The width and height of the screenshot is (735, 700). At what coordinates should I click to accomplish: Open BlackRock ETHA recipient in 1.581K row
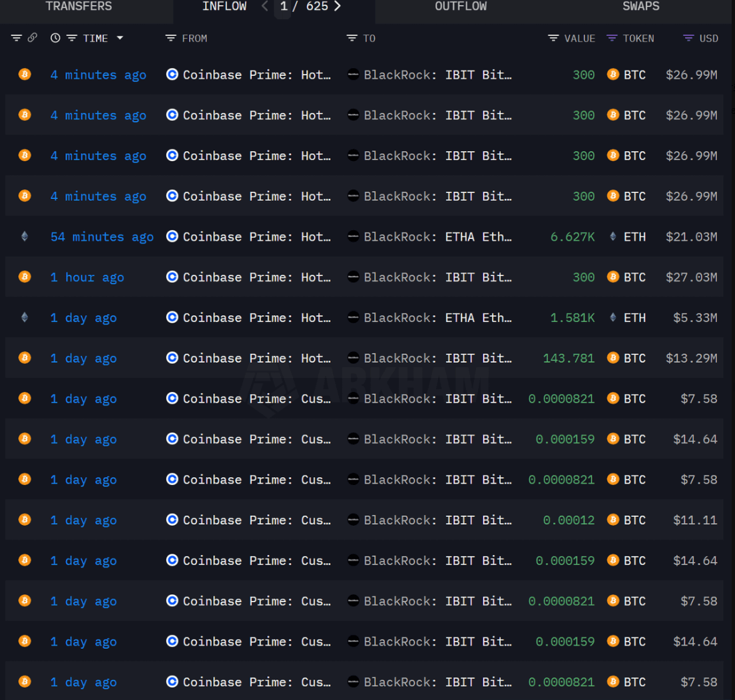point(438,318)
